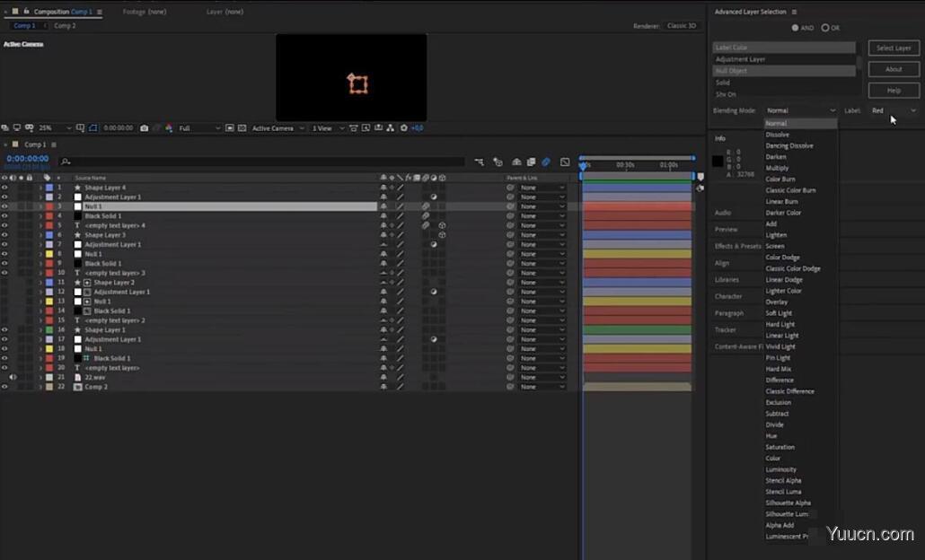This screenshot has height=560, width=925.
Task: Toggle the motion blur enable icon in timeline
Action: [x=546, y=162]
